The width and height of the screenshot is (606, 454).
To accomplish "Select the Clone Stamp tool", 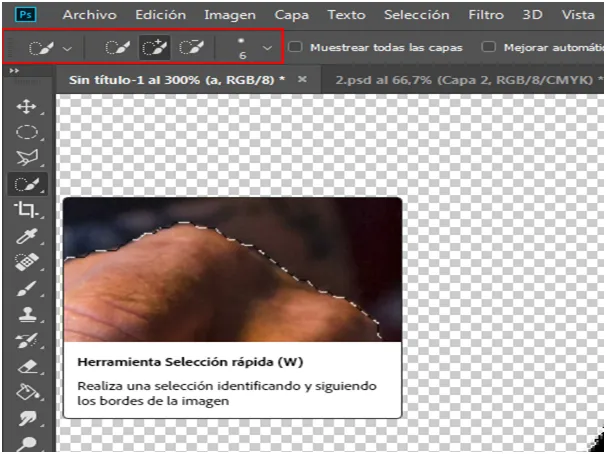I will pyautogui.click(x=26, y=315).
